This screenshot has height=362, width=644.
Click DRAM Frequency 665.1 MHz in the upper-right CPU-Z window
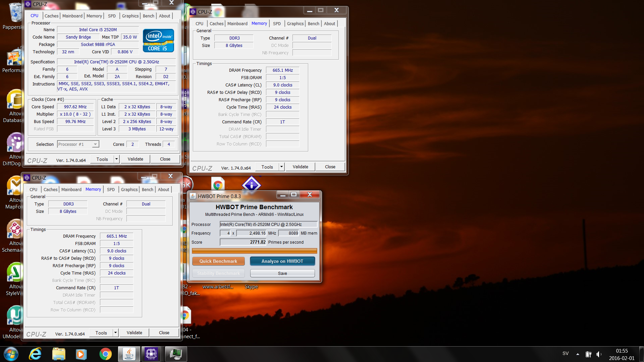click(282, 70)
